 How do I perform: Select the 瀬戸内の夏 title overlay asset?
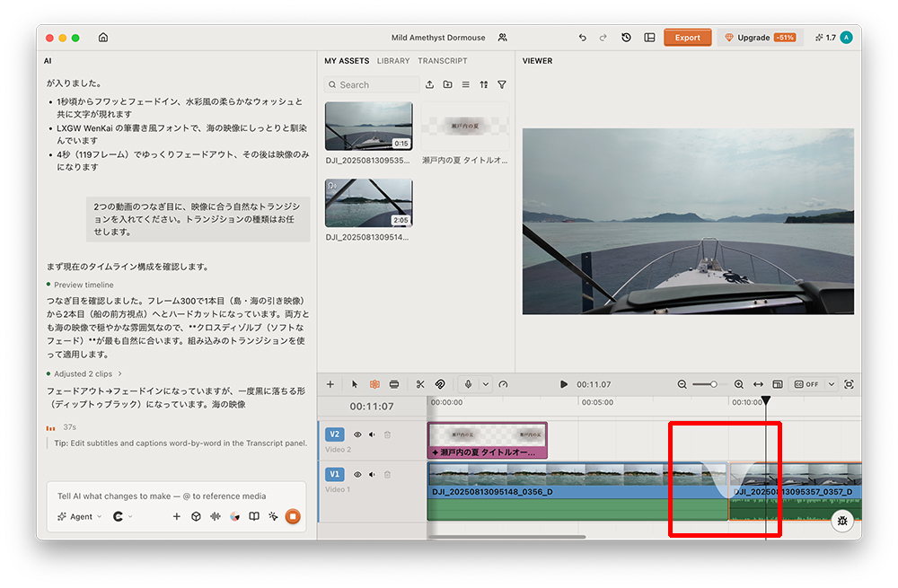[464, 126]
